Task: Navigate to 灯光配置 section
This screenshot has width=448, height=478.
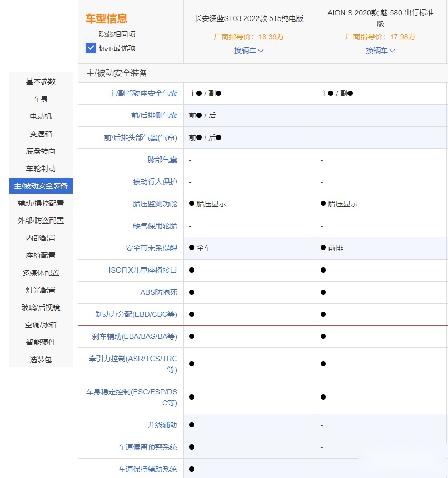Action: [41, 290]
